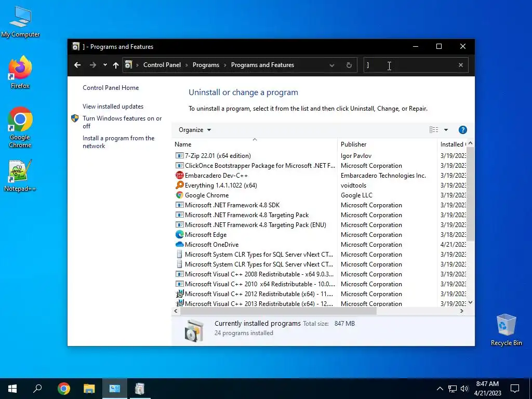The image size is (532, 399).
Task: Open Chrome from the taskbar
Action: [63, 389]
